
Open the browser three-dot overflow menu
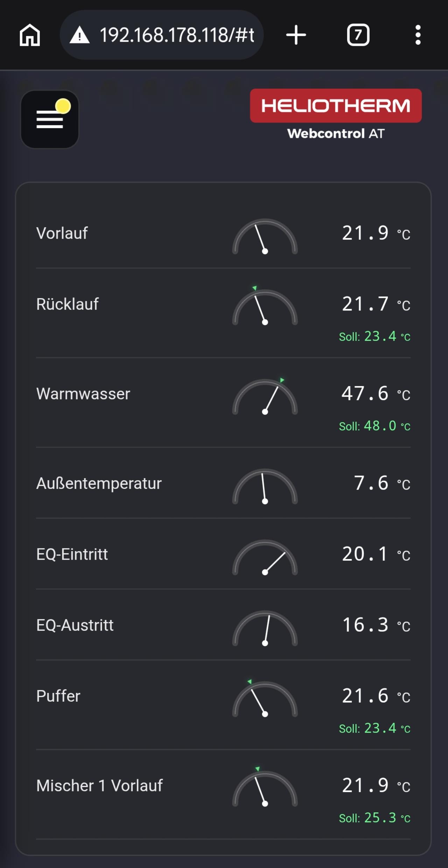[418, 35]
